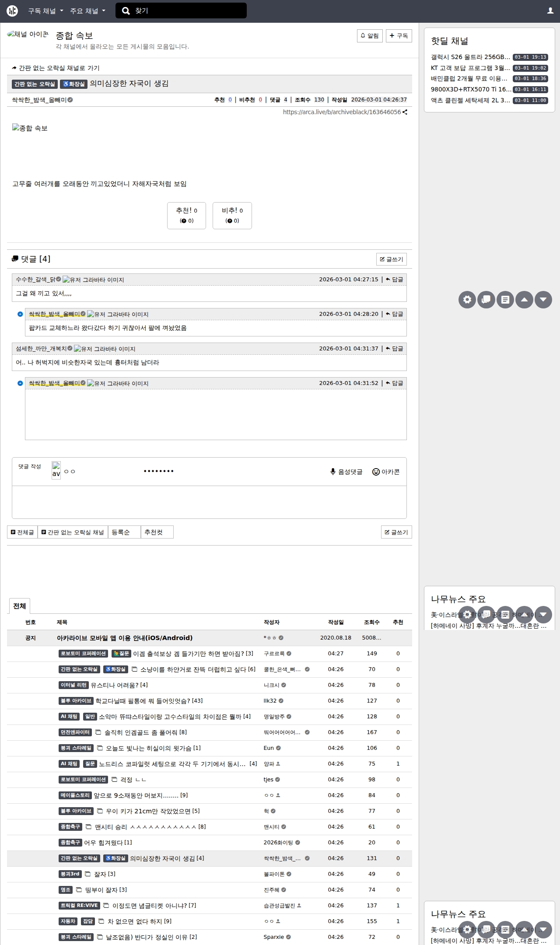Click the comment text area

(209, 502)
